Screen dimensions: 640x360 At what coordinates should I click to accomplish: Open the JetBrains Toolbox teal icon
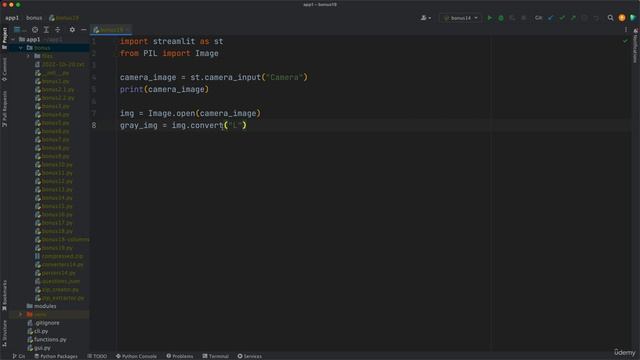point(633,18)
